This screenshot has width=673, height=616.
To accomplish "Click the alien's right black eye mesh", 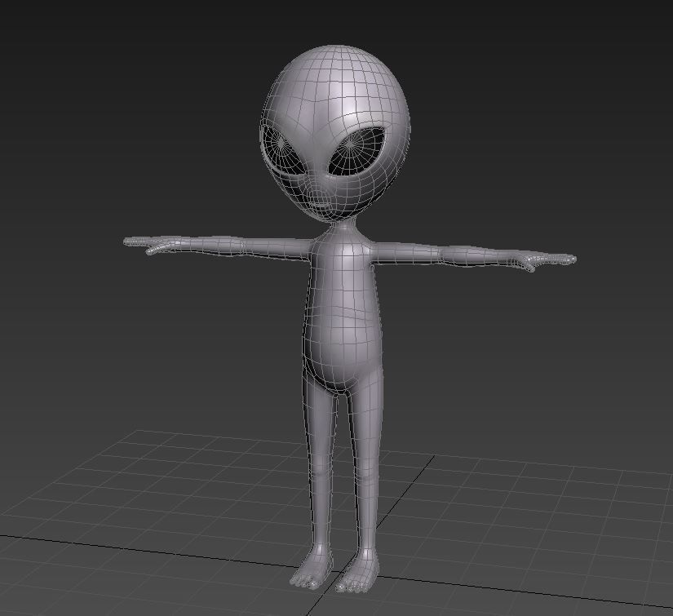I will tap(356, 152).
